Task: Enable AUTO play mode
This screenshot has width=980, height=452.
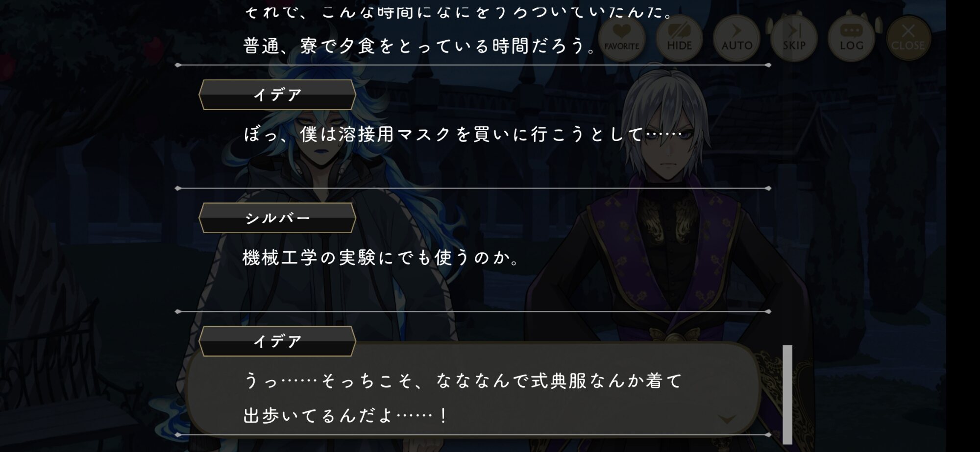Action: click(x=736, y=38)
